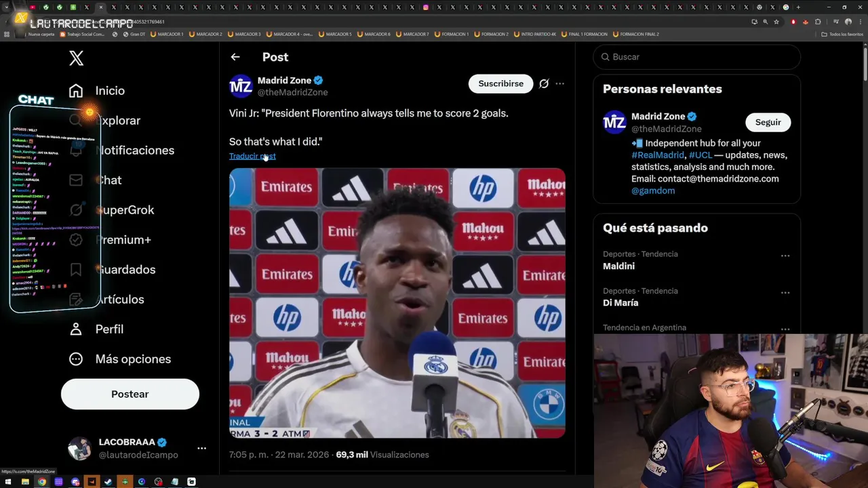Viewport: 868px width, 488px height.
Task: Open File Explorer from the taskbar
Action: 25,482
